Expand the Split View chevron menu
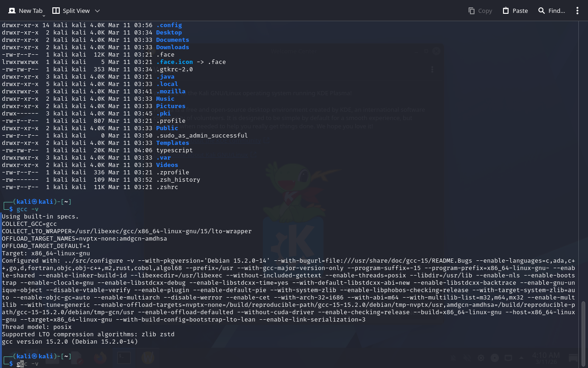Screen dimensions: 588x368 tap(97, 11)
